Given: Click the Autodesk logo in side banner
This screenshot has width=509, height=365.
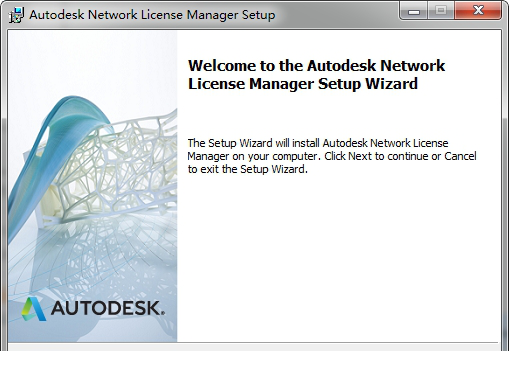Looking at the screenshot, I should coord(93,309).
